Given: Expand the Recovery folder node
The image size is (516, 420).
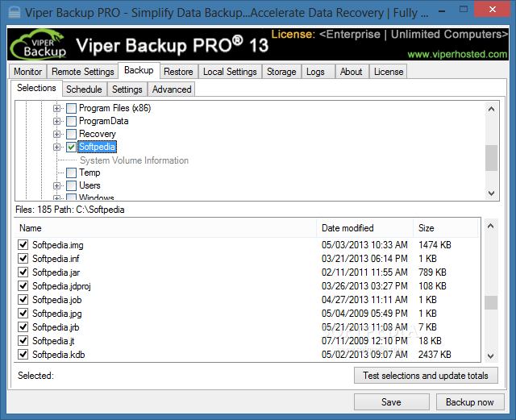Looking at the screenshot, I should point(56,134).
